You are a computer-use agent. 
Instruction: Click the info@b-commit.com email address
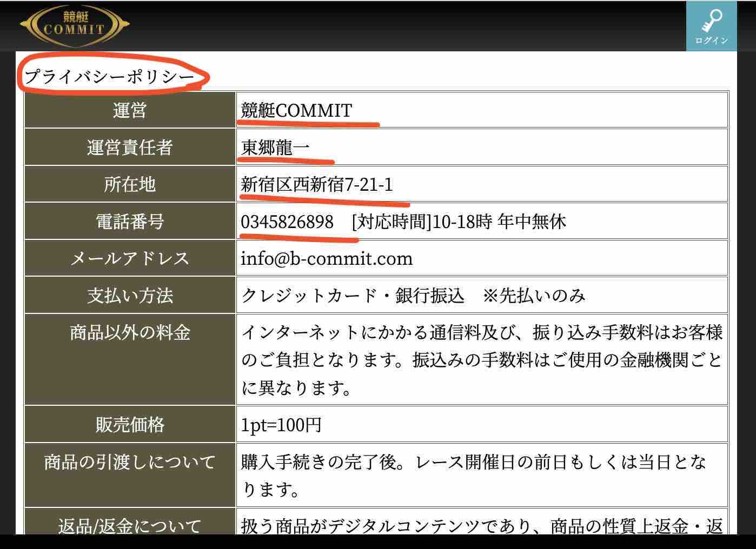pos(327,258)
